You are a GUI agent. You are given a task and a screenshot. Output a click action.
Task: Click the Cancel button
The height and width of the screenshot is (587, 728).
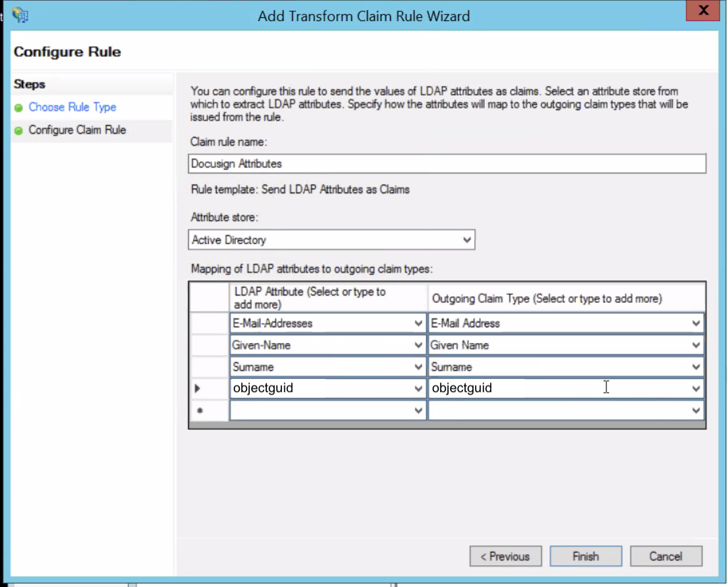pos(666,556)
